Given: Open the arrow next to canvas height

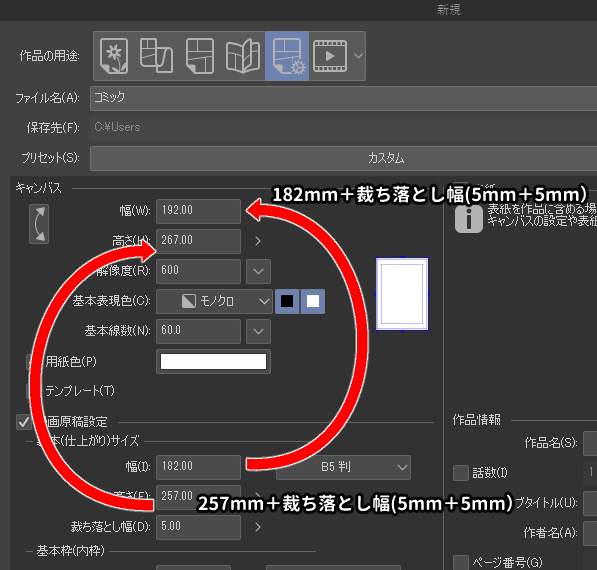Looking at the screenshot, I should tap(258, 241).
